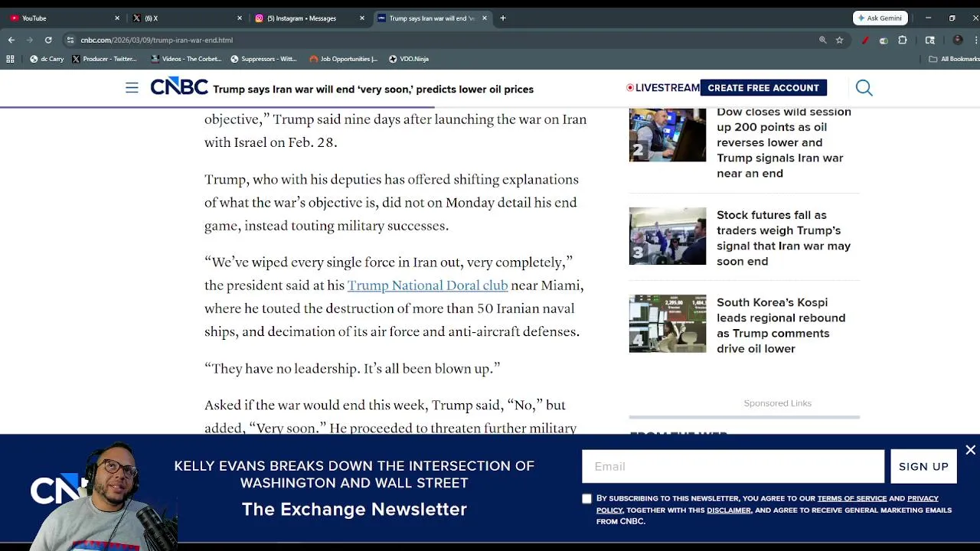Close the Instagram Messages tab
The height and width of the screenshot is (551, 980).
coord(362,18)
